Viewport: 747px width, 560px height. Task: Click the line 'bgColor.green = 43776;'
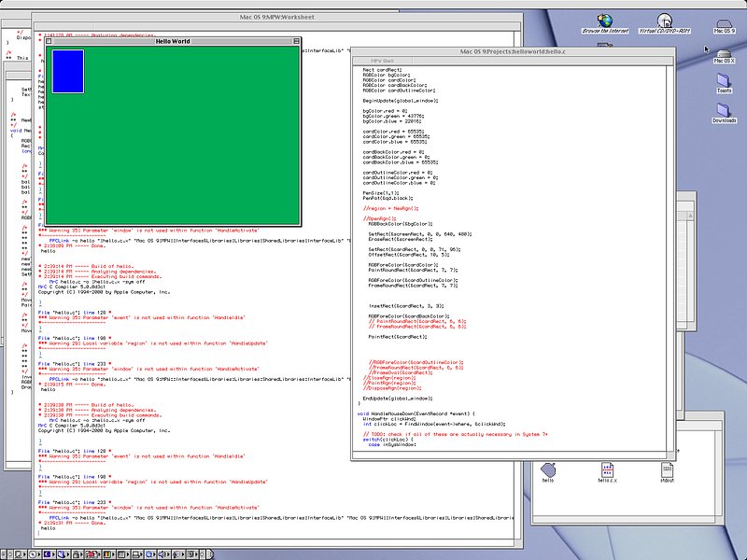(x=393, y=116)
